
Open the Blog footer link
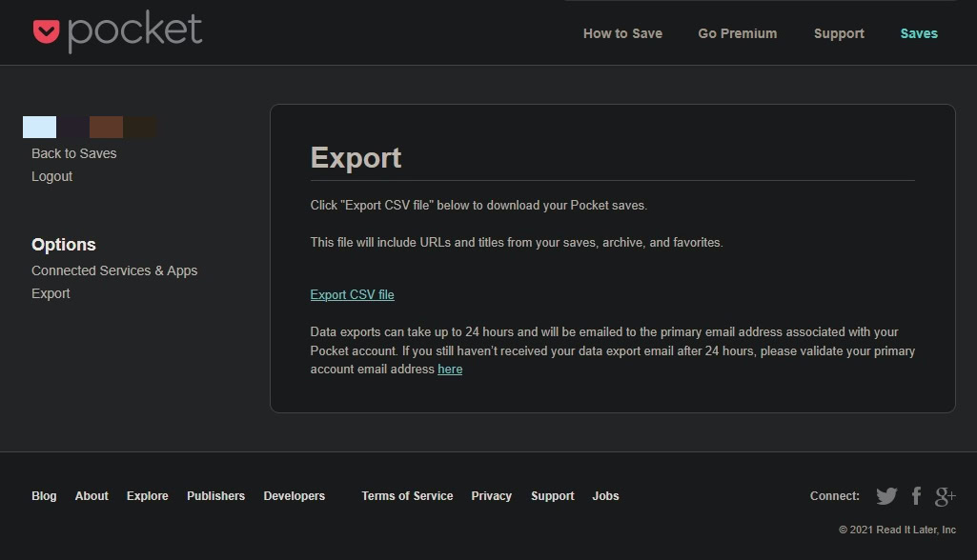[44, 496]
